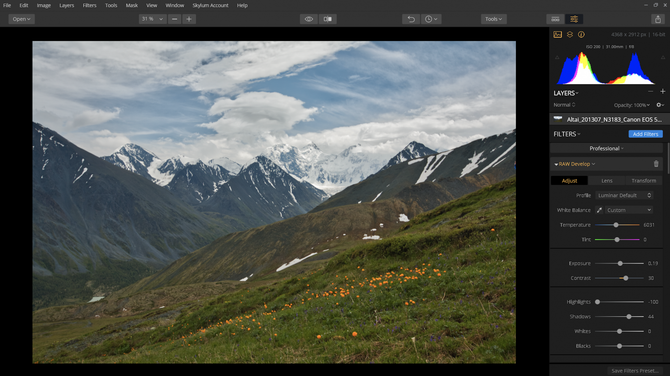
Task: Adjust the Contrast slider
Action: [x=619, y=278]
